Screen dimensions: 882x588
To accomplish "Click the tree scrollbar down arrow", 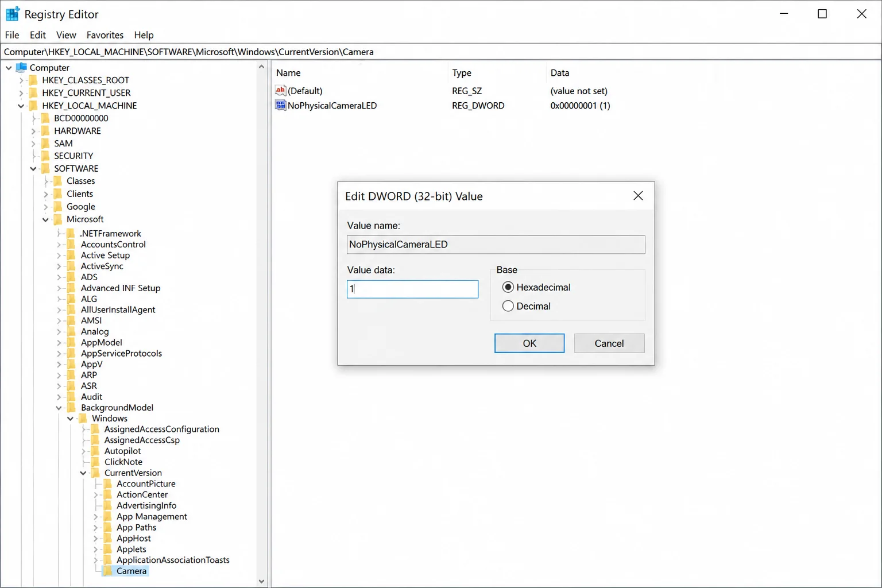I will (x=262, y=581).
